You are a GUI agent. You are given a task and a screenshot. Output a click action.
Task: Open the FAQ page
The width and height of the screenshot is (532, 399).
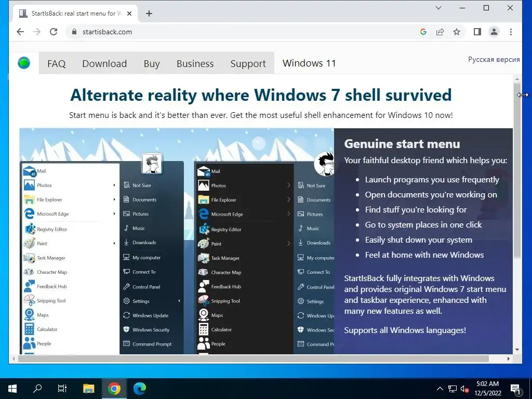pyautogui.click(x=56, y=63)
